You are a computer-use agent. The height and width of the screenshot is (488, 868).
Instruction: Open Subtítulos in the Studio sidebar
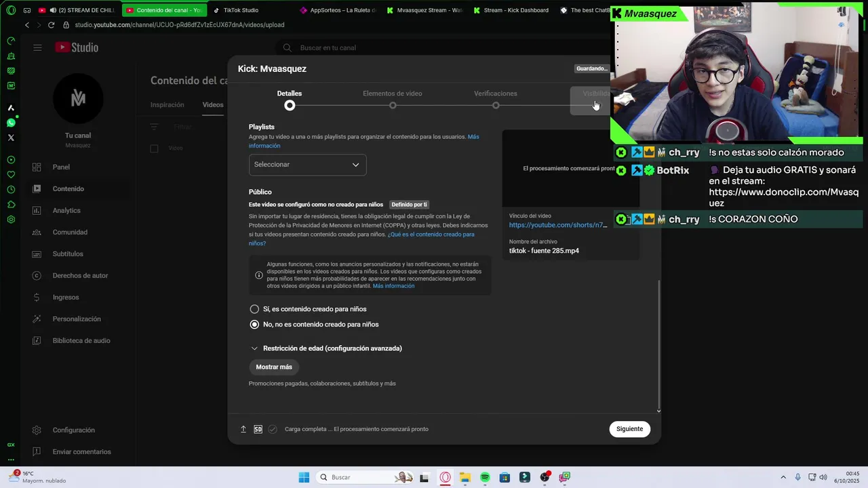(68, 254)
